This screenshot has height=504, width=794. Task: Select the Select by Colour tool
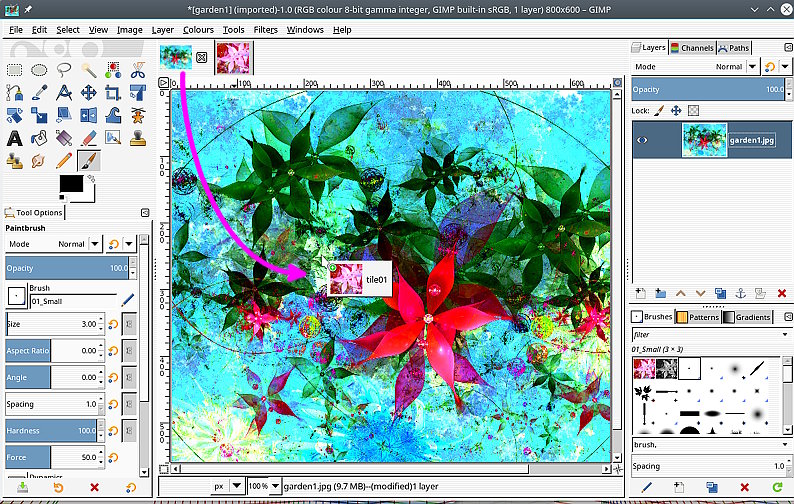coord(113,70)
